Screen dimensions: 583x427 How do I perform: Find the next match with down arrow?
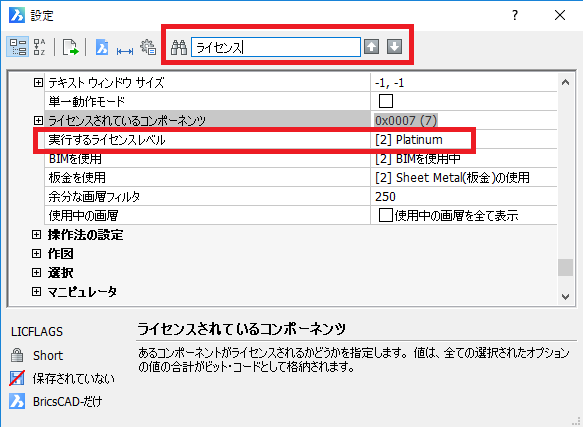click(394, 47)
